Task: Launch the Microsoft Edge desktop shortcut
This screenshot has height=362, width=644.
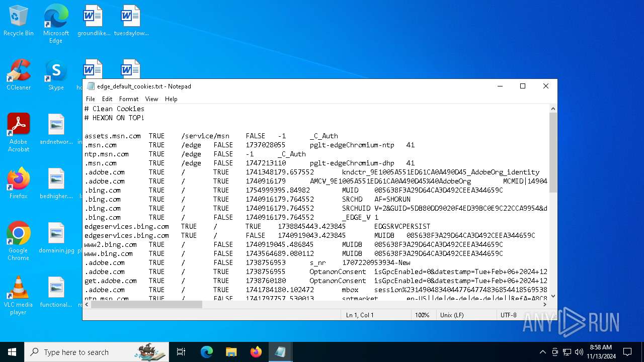Action: pos(56,24)
